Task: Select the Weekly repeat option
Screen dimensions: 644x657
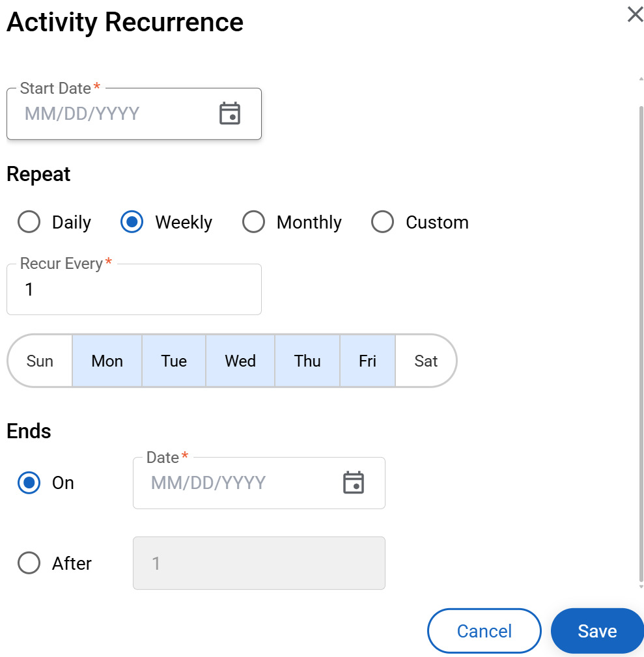Action: [x=132, y=222]
